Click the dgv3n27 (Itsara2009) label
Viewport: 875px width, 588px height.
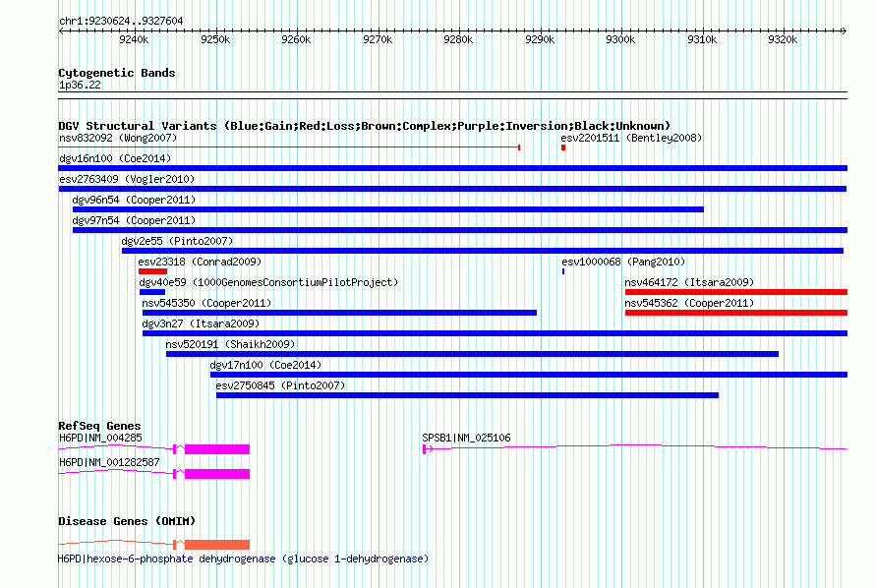tap(201, 323)
